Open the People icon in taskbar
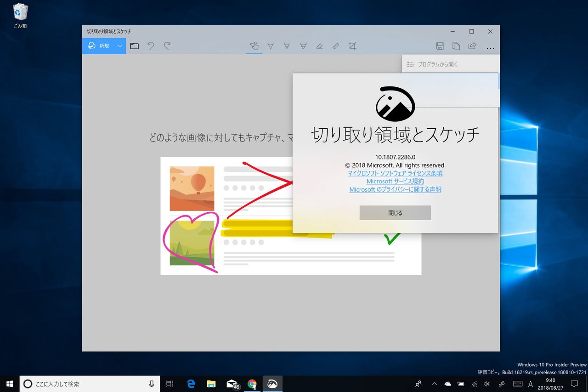Viewport: 588px width, 392px height. (x=418, y=384)
